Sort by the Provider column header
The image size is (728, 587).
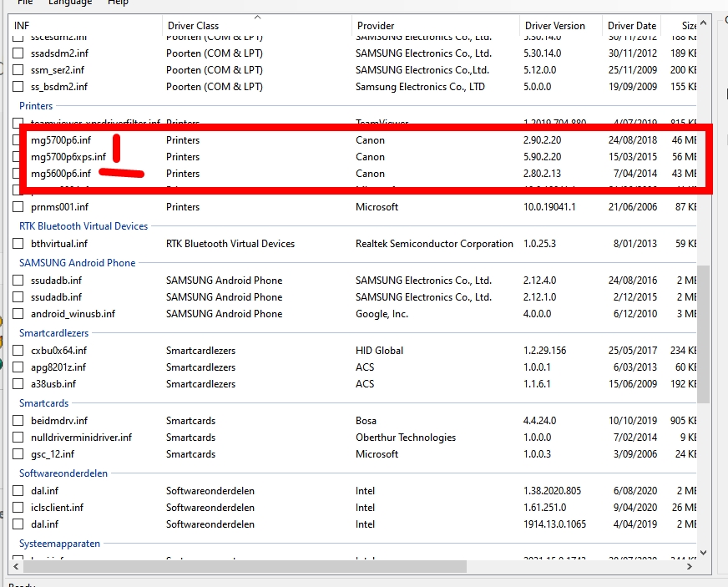(x=375, y=26)
